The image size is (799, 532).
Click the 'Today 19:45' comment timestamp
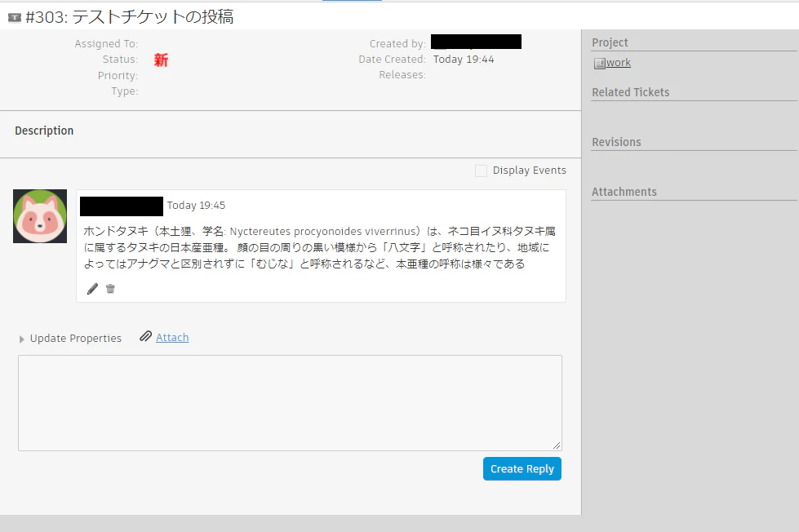[196, 206]
